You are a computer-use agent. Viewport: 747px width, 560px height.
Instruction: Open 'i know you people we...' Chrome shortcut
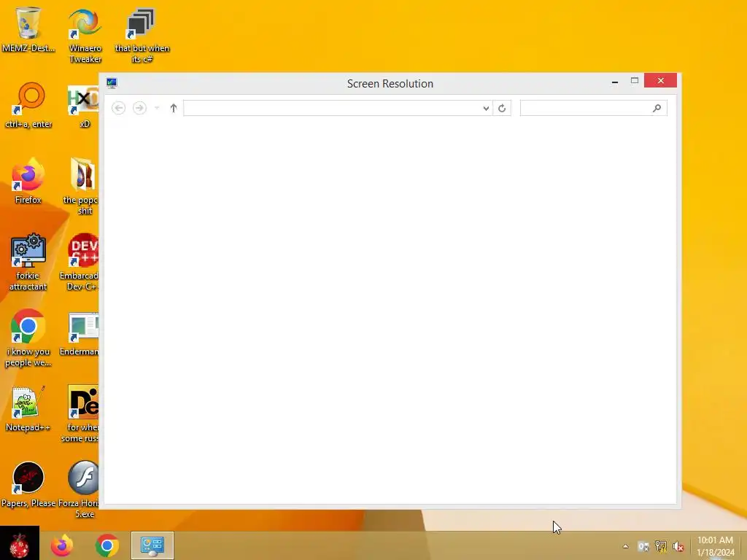(28, 337)
